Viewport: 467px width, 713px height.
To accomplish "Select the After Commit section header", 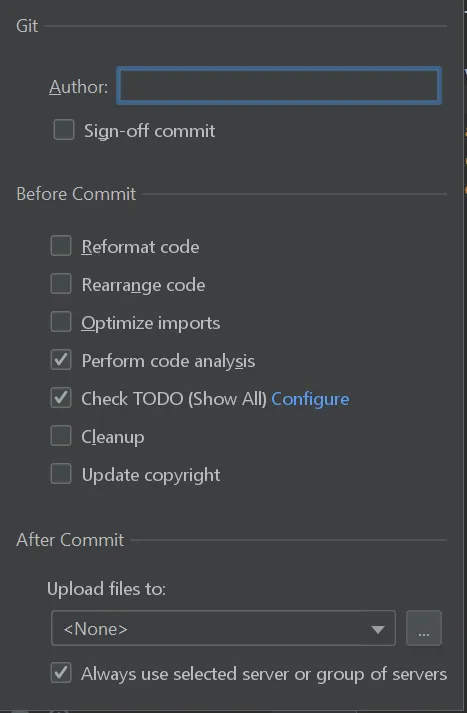I will pyautogui.click(x=70, y=540).
